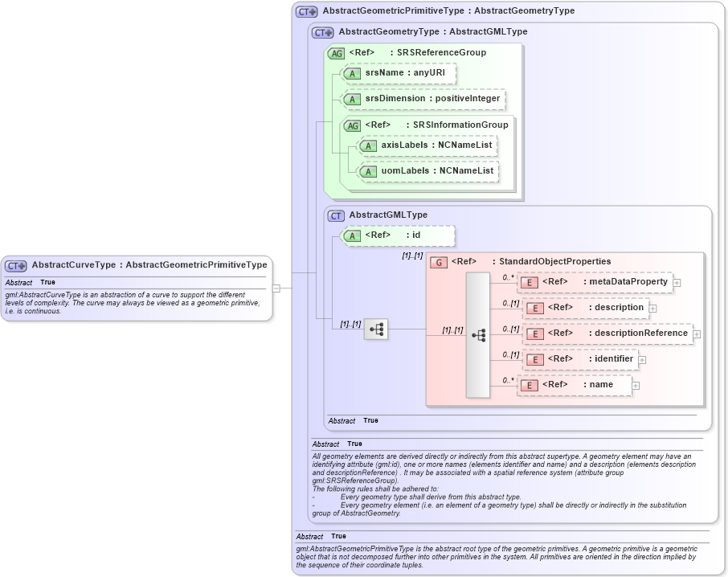Click the A icon of srsName attribute
This screenshot has width=728, height=577.
352,73
